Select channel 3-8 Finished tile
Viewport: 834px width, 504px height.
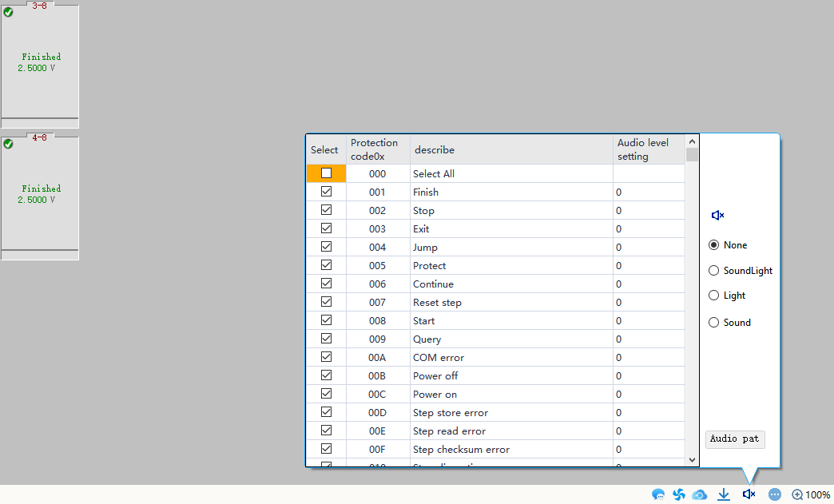click(x=40, y=62)
